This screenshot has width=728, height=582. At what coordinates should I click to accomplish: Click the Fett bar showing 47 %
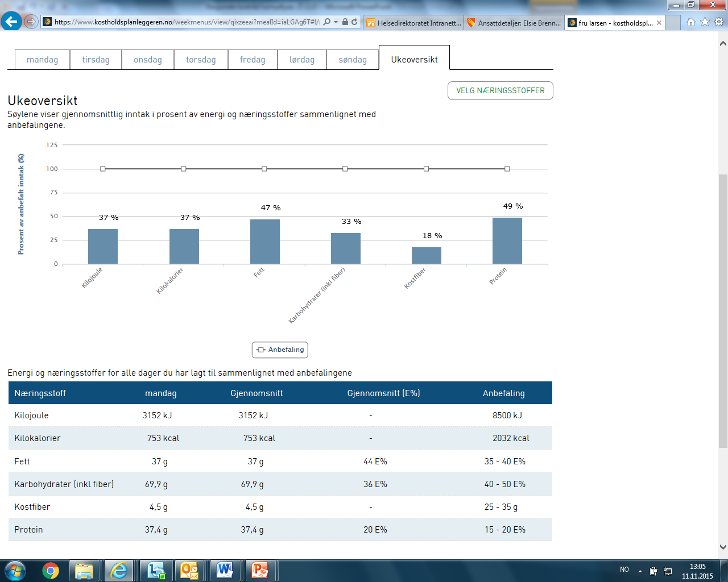pyautogui.click(x=265, y=242)
